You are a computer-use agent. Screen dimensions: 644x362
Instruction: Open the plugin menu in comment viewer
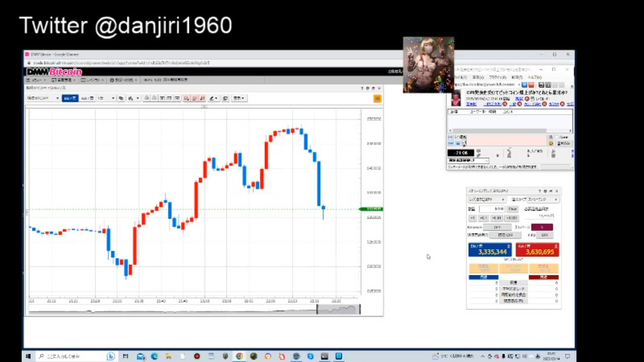pos(497,78)
